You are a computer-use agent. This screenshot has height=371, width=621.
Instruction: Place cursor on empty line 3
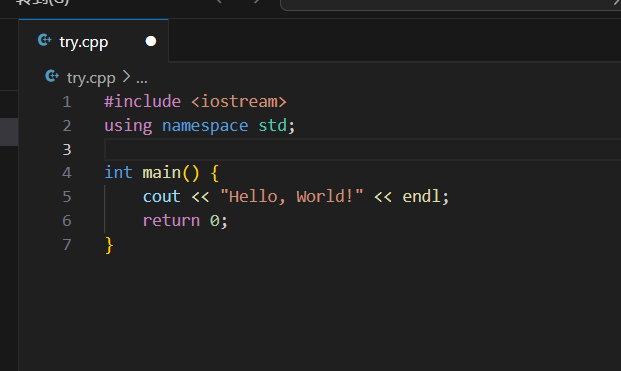(x=362, y=149)
